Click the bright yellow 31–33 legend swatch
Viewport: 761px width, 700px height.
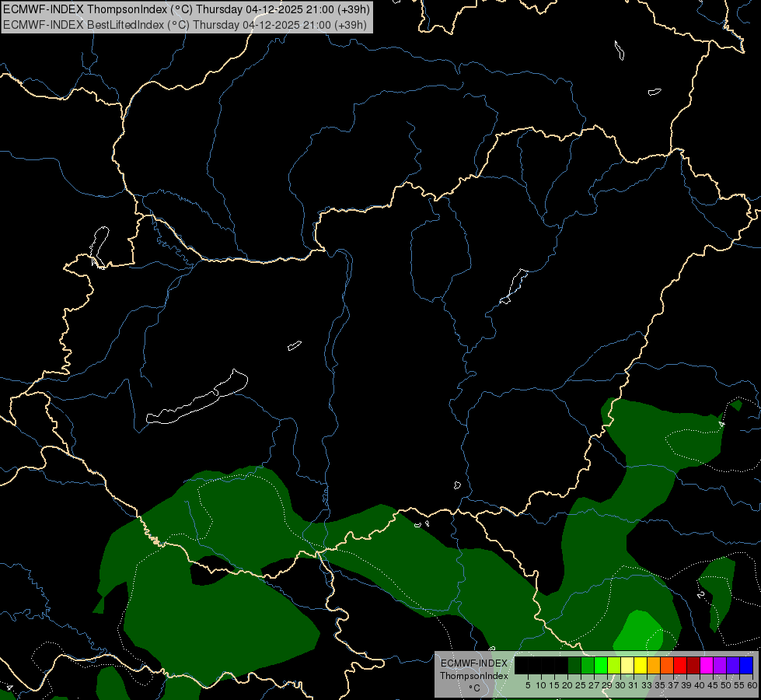[641, 665]
